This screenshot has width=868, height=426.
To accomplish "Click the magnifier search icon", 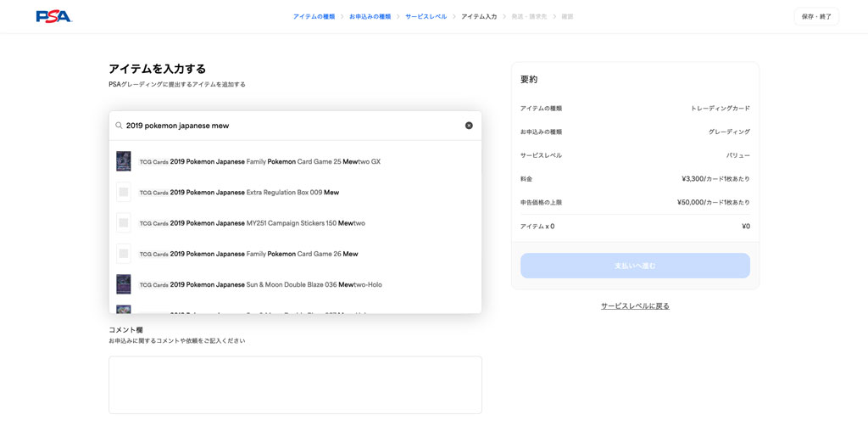I will coord(119,126).
